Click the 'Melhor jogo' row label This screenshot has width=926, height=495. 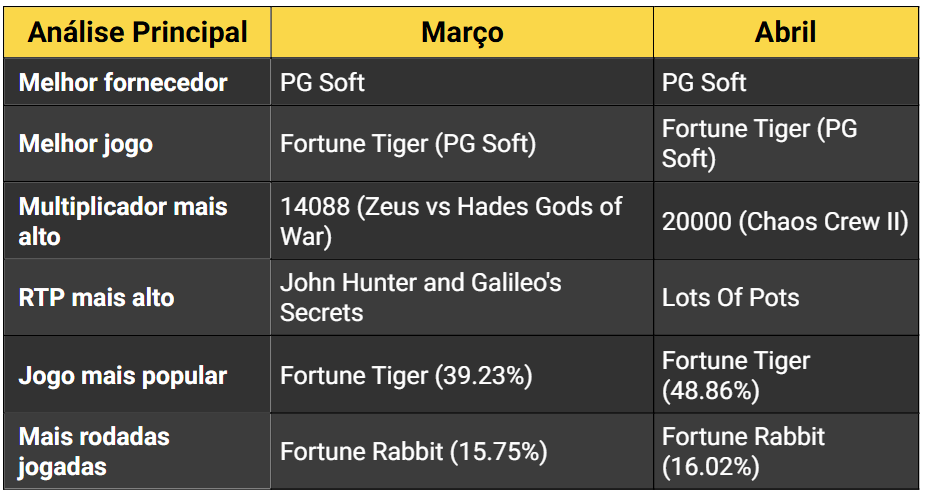[86, 143]
